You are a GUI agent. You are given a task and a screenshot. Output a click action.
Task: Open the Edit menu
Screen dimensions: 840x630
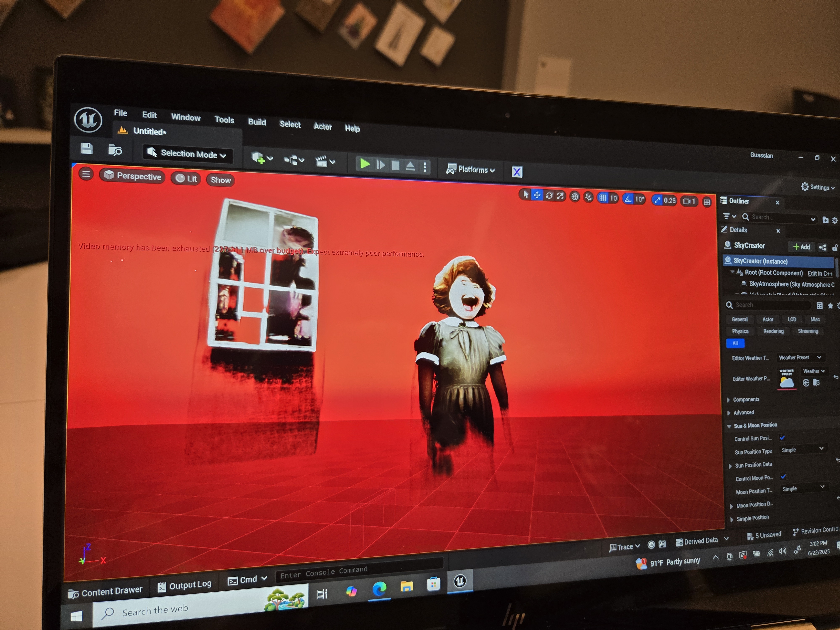(149, 115)
